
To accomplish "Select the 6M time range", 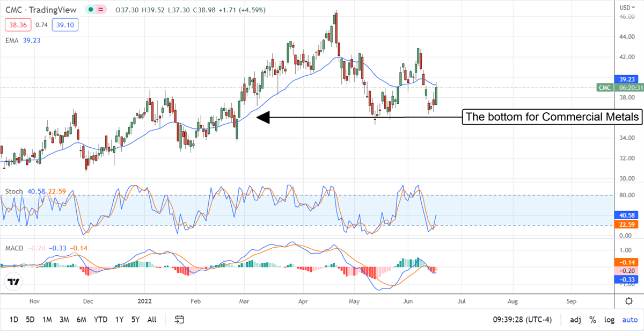I will (82, 320).
